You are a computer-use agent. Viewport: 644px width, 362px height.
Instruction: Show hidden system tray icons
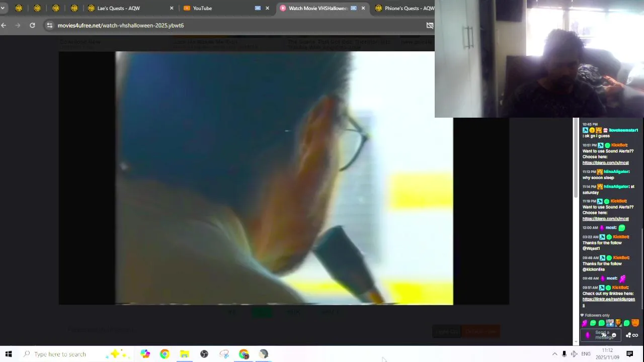[554, 354]
